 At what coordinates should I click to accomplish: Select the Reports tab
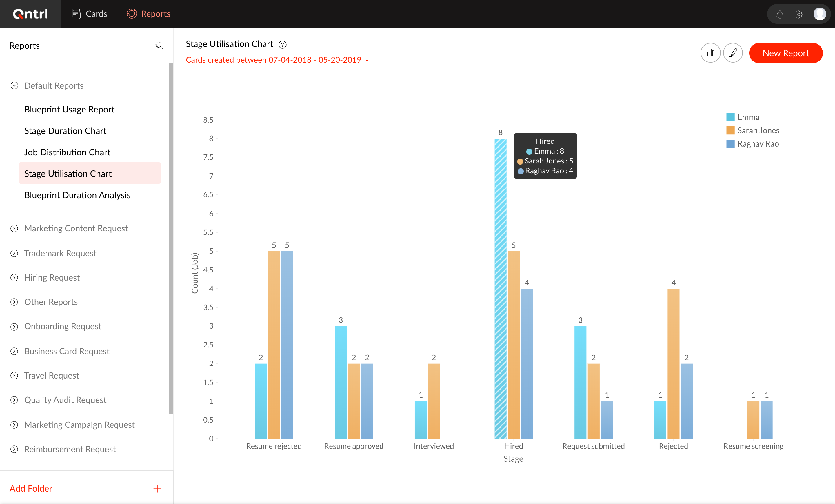148,14
